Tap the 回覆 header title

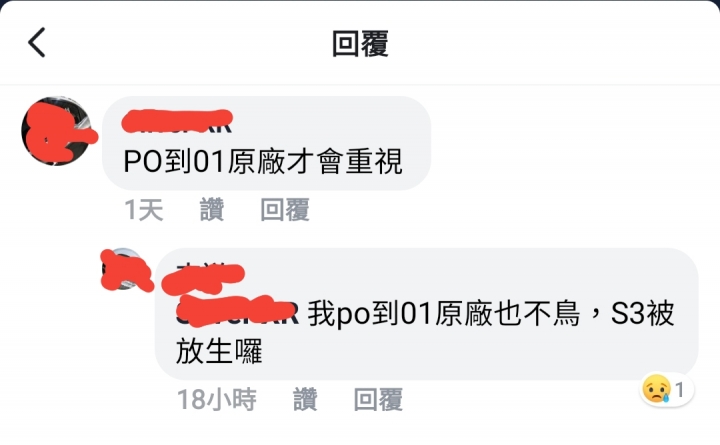click(360, 44)
